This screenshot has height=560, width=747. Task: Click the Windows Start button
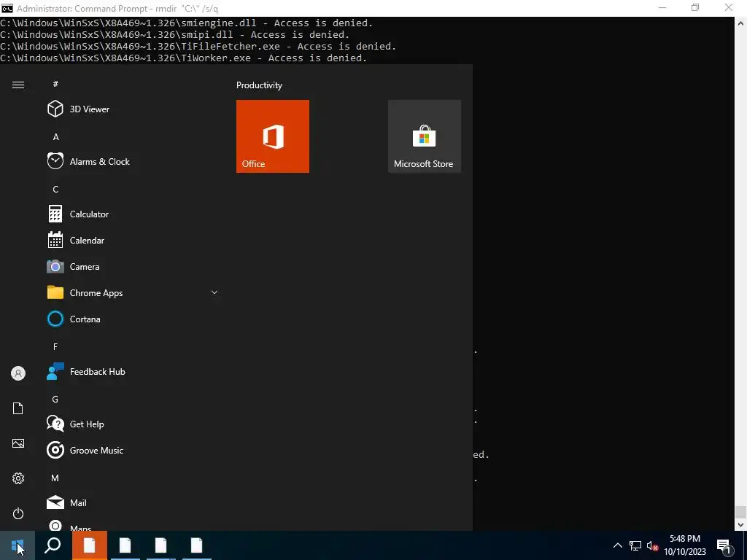coord(18,545)
